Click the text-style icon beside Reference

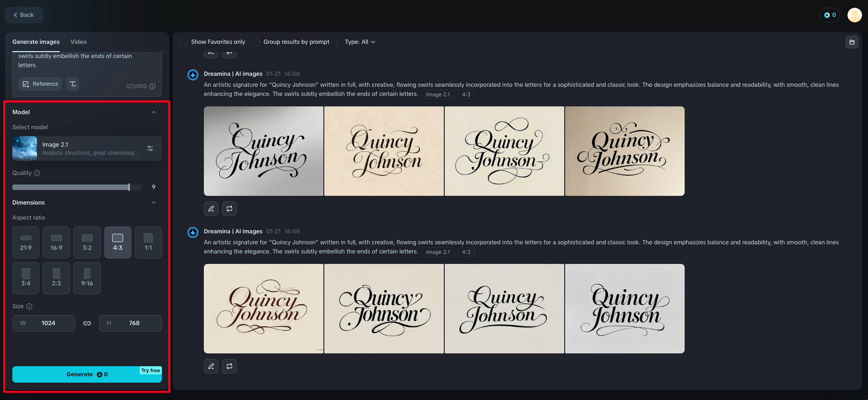tap(73, 84)
